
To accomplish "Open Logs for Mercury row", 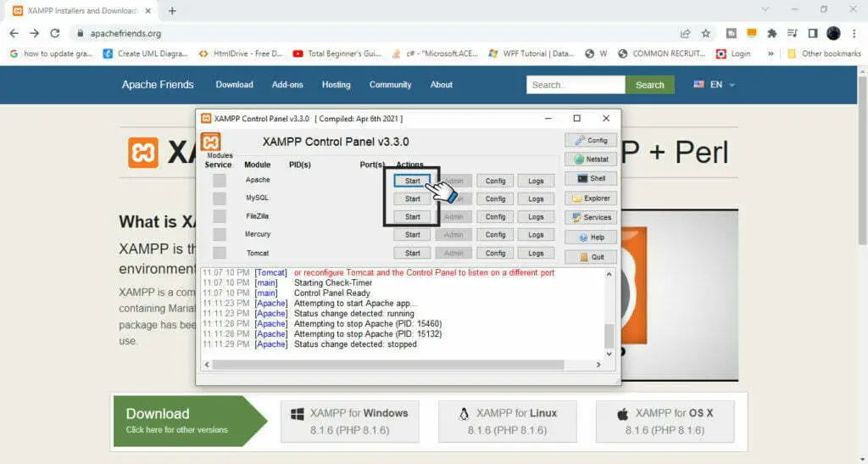I will (x=536, y=235).
